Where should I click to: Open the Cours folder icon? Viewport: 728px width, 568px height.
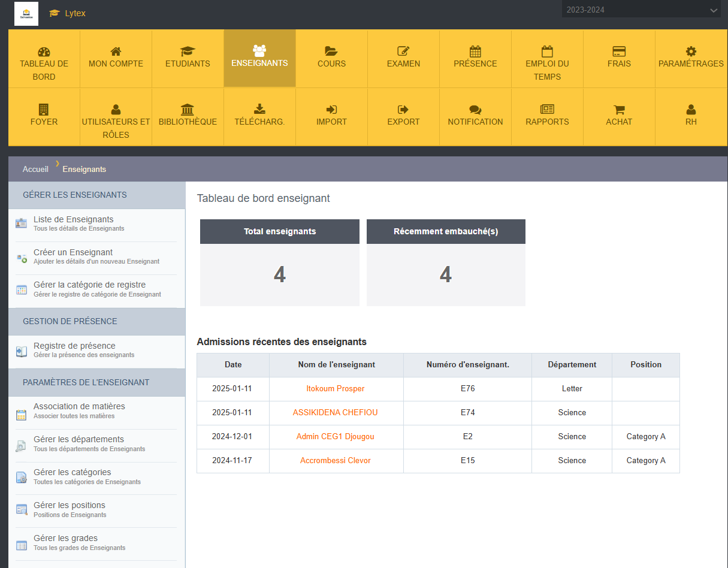(x=331, y=52)
